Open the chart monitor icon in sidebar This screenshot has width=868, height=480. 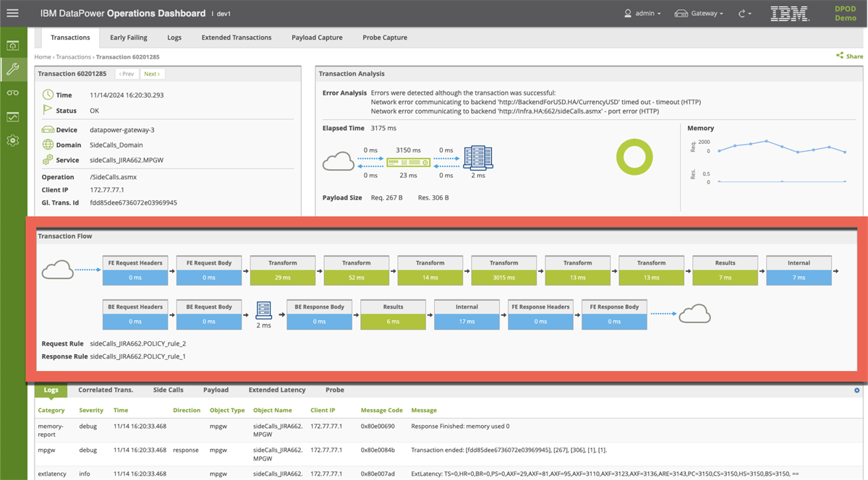[13, 116]
